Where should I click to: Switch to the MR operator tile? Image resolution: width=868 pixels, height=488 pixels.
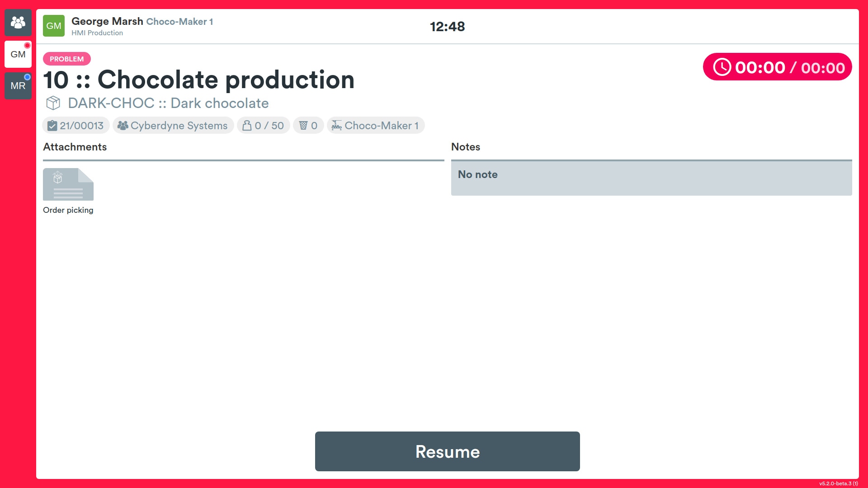(18, 86)
